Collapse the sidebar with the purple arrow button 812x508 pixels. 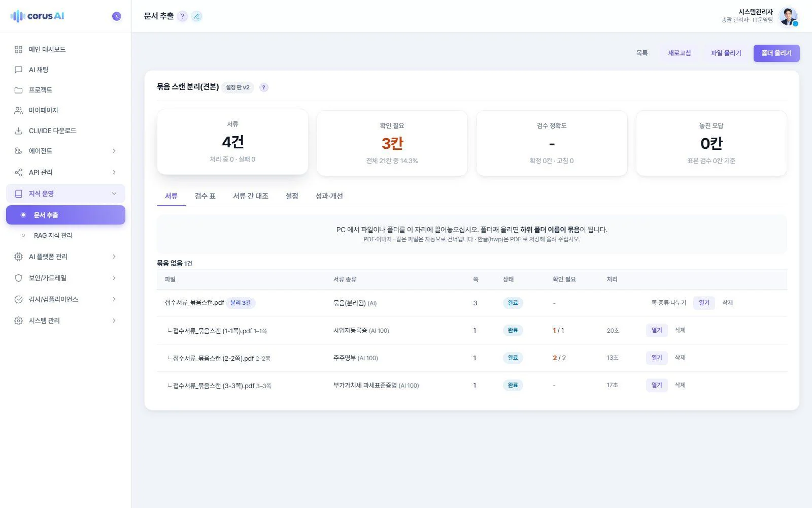click(x=117, y=16)
